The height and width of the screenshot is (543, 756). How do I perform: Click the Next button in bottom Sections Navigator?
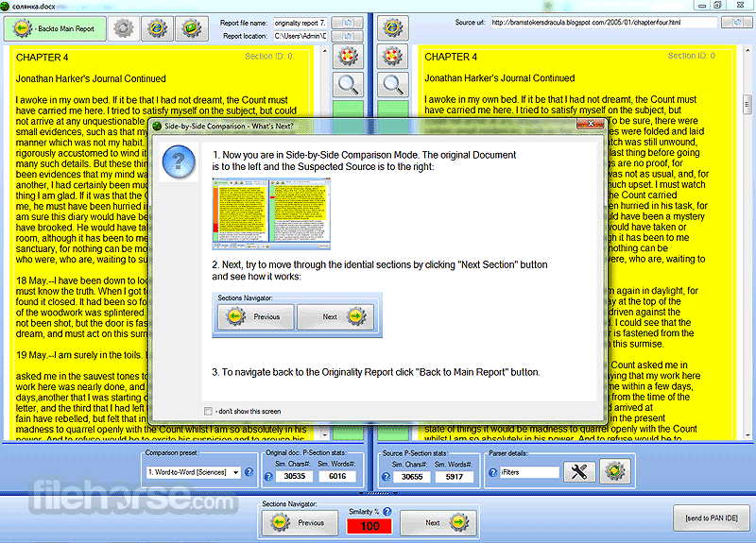point(438,523)
